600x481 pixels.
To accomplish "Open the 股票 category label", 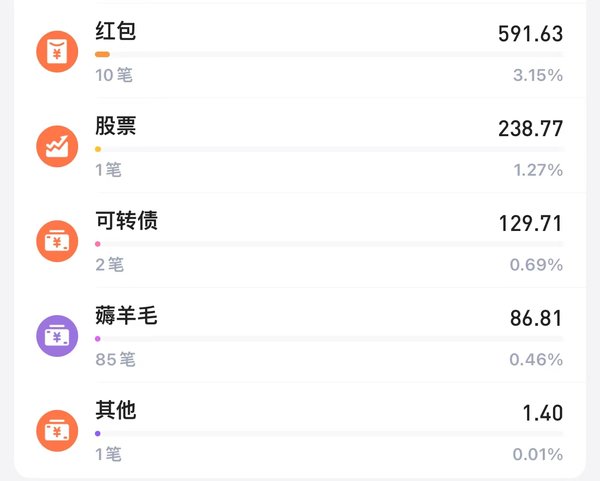I will coord(116,126).
